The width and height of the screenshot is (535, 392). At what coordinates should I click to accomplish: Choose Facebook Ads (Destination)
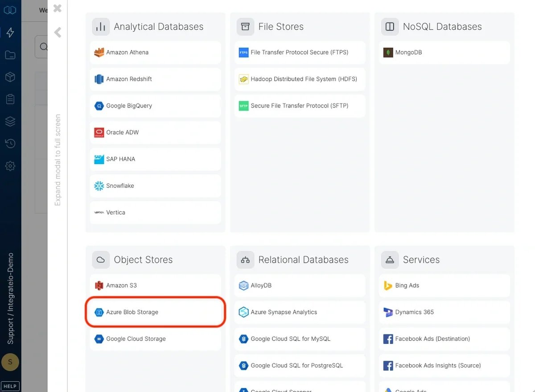[x=444, y=339]
